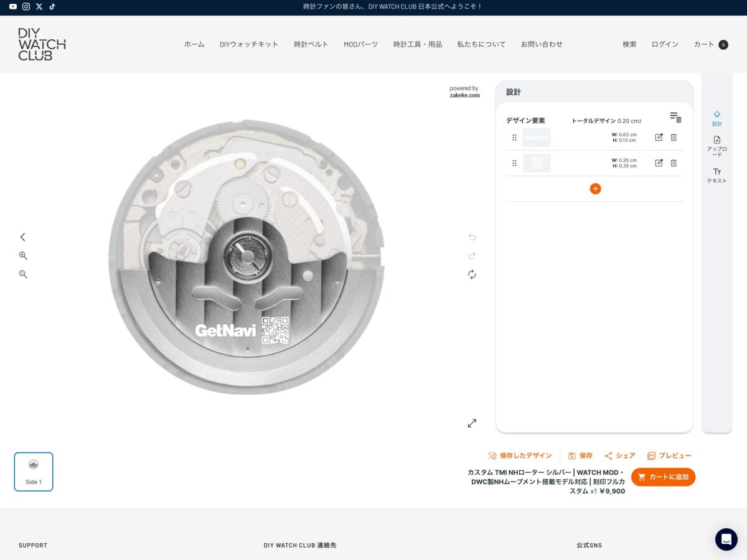
Task: Expand the canvas to fullscreen
Action: point(472,423)
